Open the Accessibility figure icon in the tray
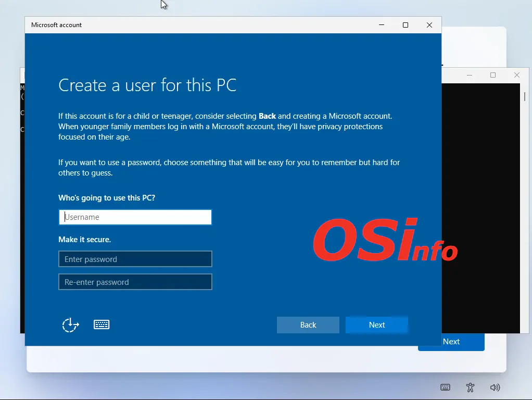The width and height of the screenshot is (532, 400). (470, 387)
